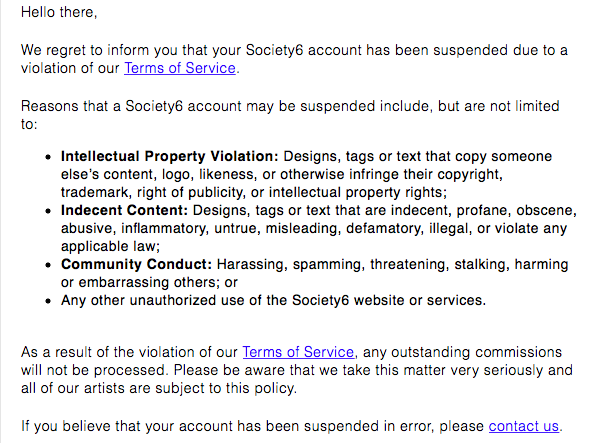
Task: Click the 'Reasons that a Society6 account' line
Action: (x=290, y=115)
